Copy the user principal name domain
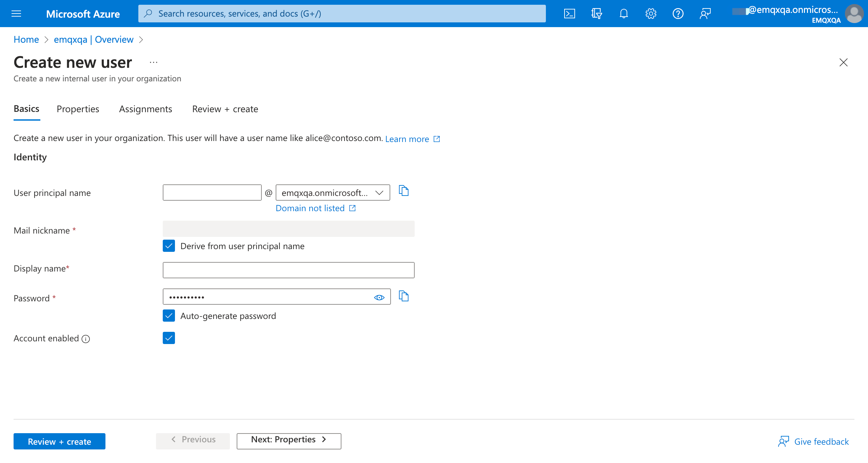This screenshot has width=868, height=463. (x=404, y=191)
